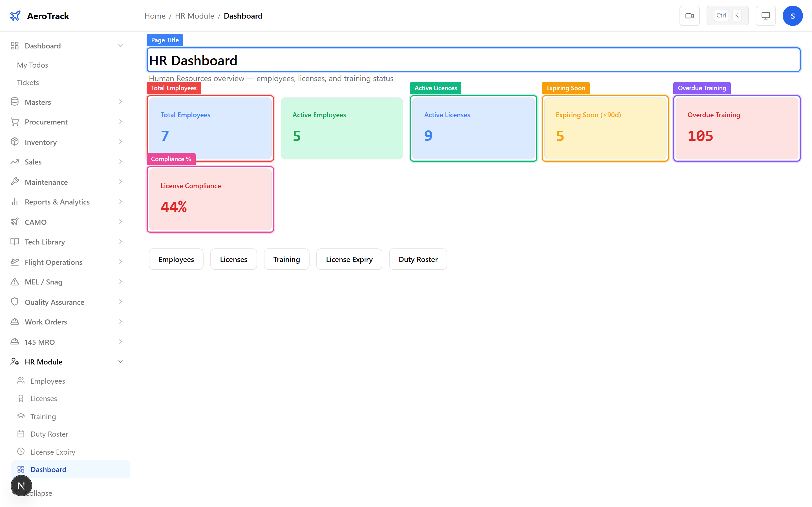Switch to the Licenses tab
This screenshot has width=812, height=507.
click(233, 259)
